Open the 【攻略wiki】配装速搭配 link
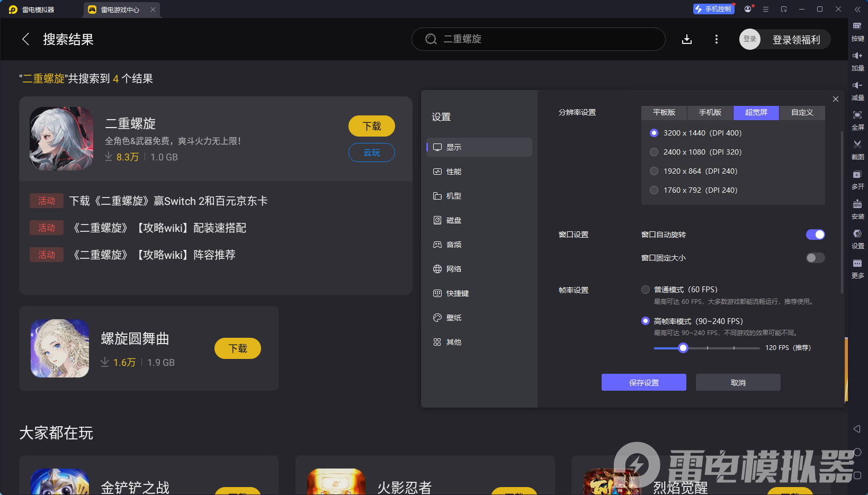The width and height of the screenshot is (868, 495). tap(160, 228)
